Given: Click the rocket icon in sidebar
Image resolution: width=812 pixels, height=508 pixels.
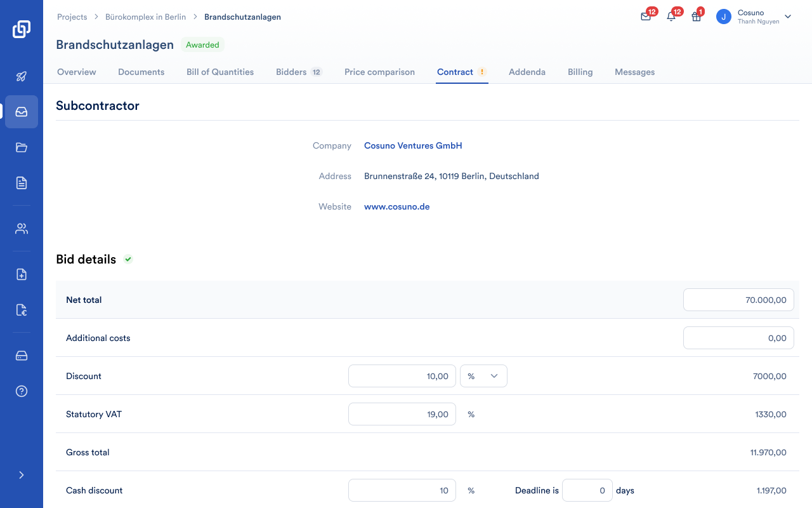Looking at the screenshot, I should (22, 76).
